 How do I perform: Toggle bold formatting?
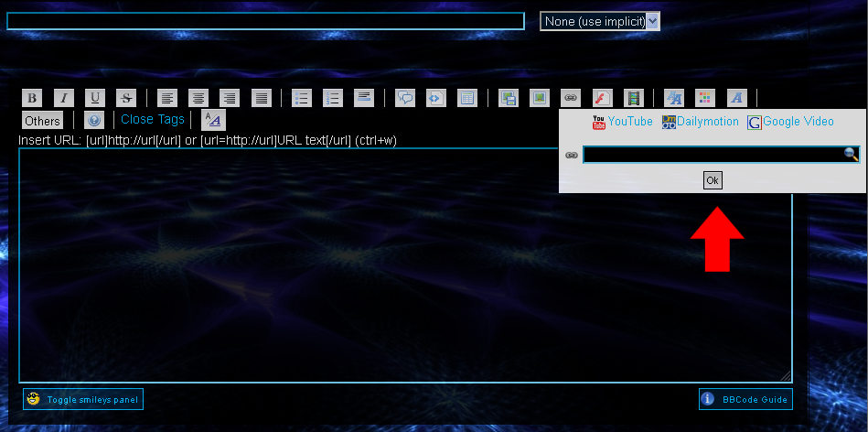tap(32, 99)
